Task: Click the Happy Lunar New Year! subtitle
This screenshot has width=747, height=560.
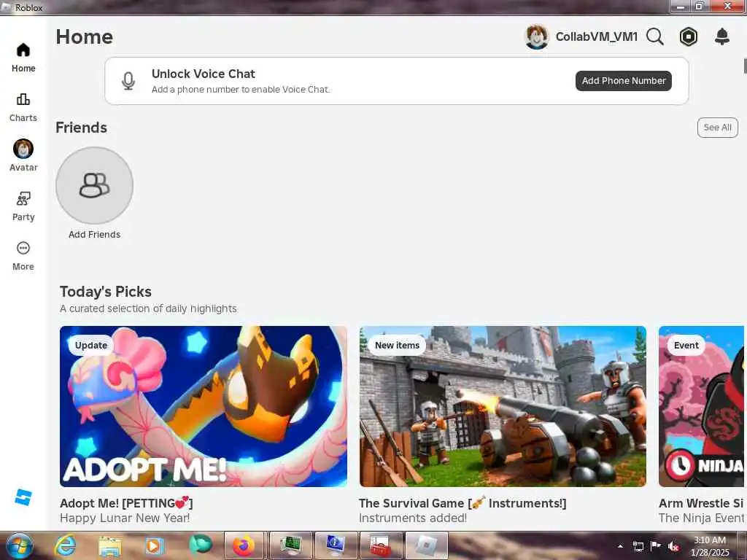Action: pyautogui.click(x=125, y=518)
